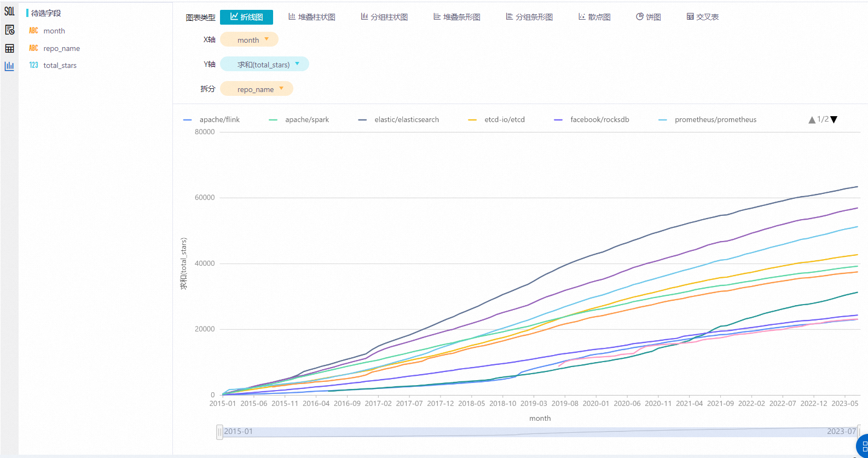The width and height of the screenshot is (868, 458).
Task: Open the SQL editor sidebar icon
Action: click(x=9, y=12)
